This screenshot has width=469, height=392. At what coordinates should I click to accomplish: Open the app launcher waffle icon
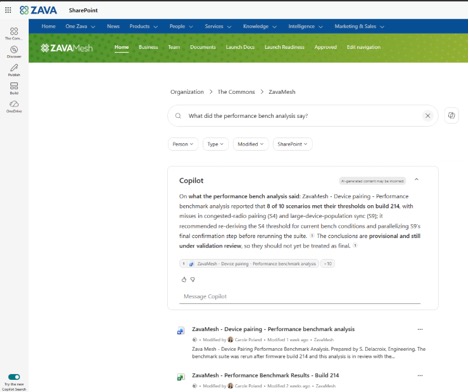(x=8, y=10)
